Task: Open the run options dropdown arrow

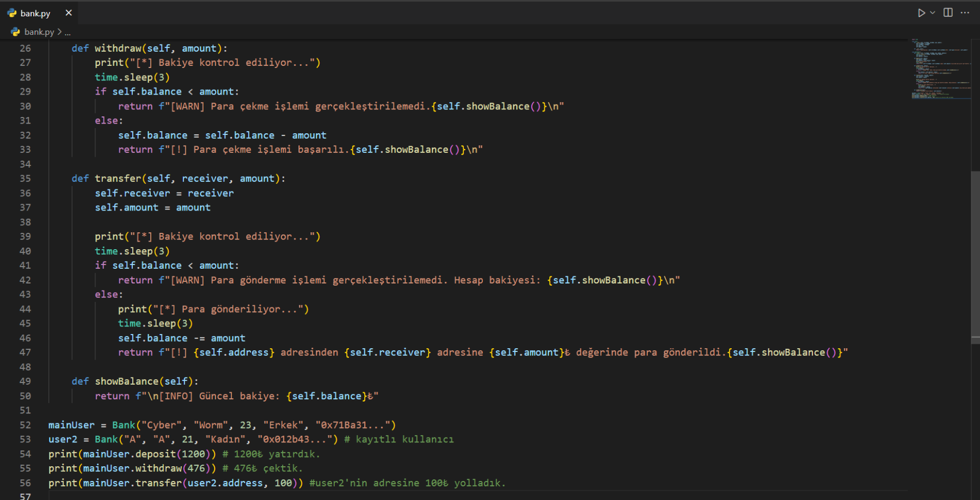Action: coord(933,13)
